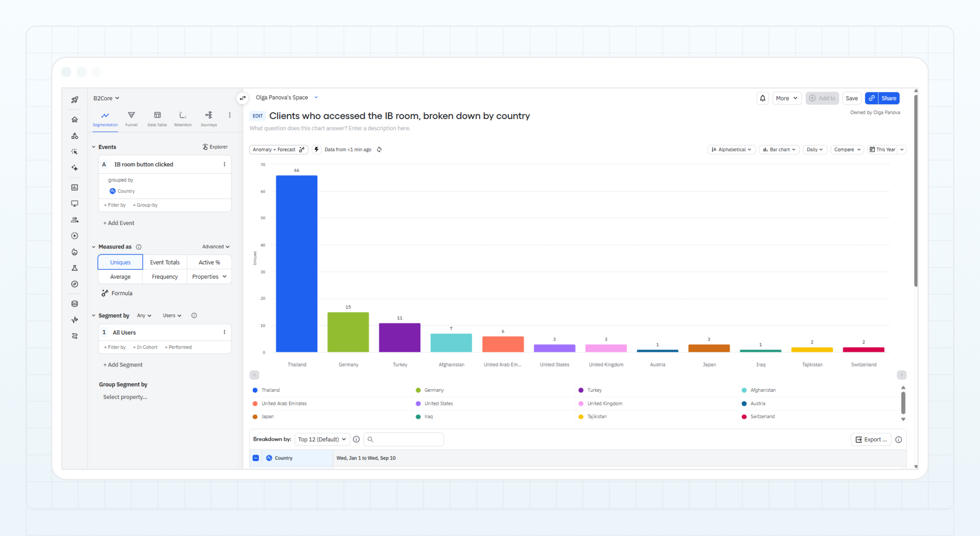Open the Funnel chart type
980x536 pixels.
(131, 119)
